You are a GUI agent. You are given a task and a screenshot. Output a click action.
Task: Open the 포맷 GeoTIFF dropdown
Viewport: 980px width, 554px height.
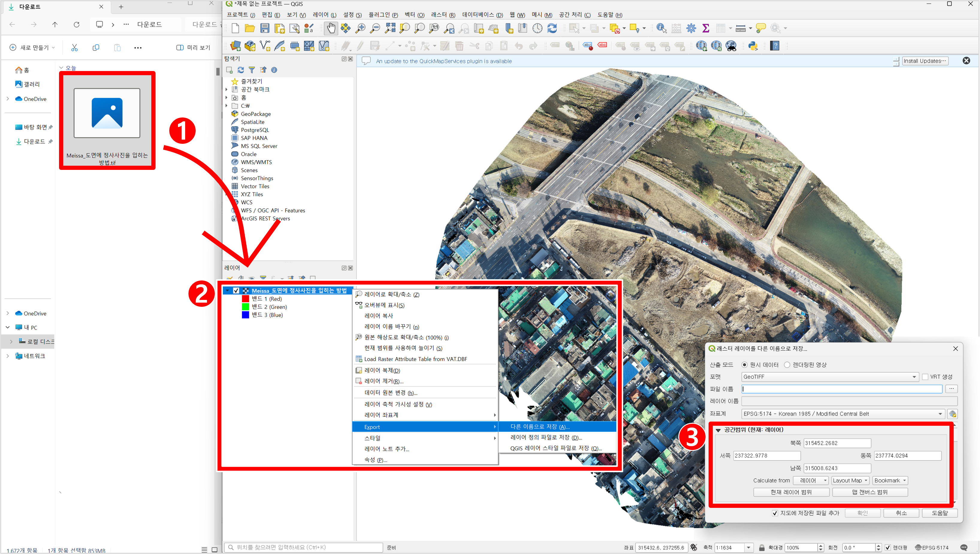coord(830,377)
